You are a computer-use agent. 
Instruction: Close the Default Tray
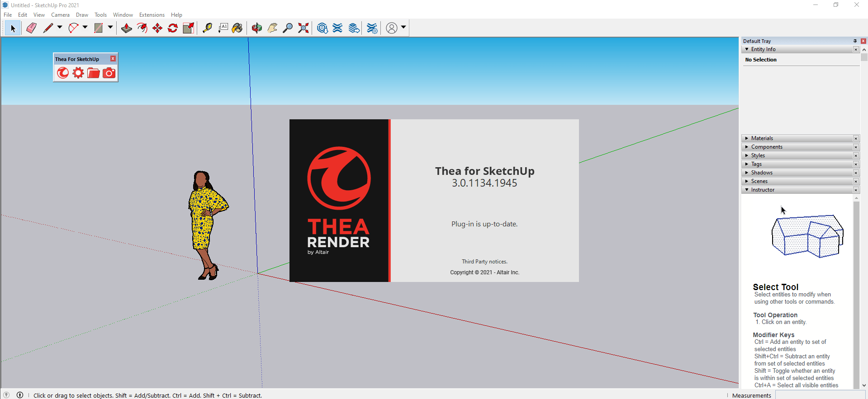pyautogui.click(x=863, y=41)
